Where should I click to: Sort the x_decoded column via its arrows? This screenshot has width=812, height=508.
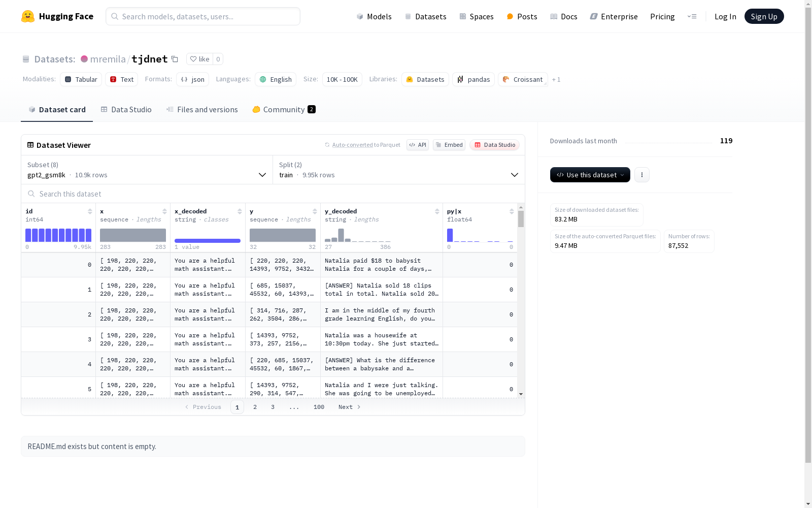pos(240,211)
